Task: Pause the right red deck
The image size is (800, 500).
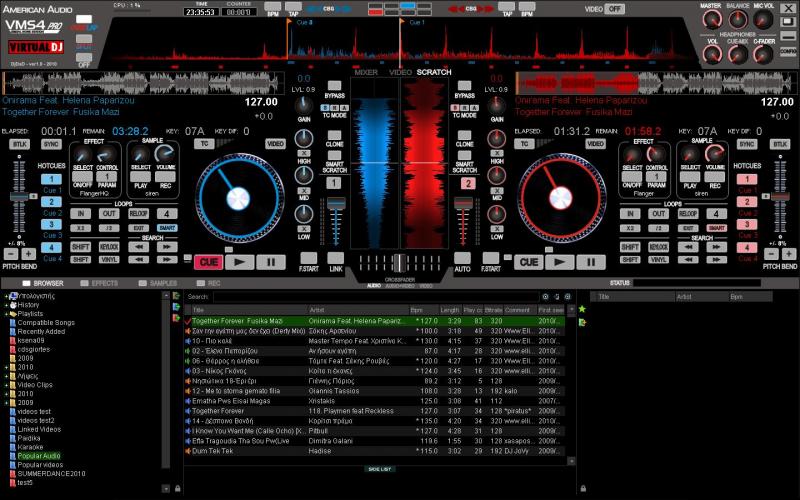Action: point(591,262)
